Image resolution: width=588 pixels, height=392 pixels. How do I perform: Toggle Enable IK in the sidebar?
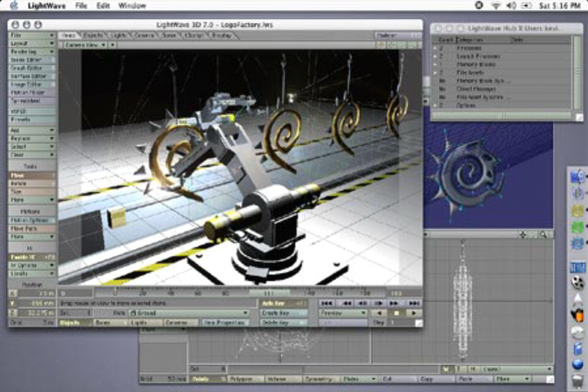point(32,257)
